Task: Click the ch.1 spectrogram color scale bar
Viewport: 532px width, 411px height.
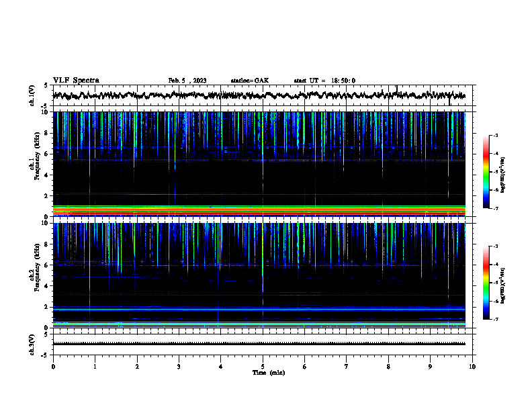Action: click(486, 172)
